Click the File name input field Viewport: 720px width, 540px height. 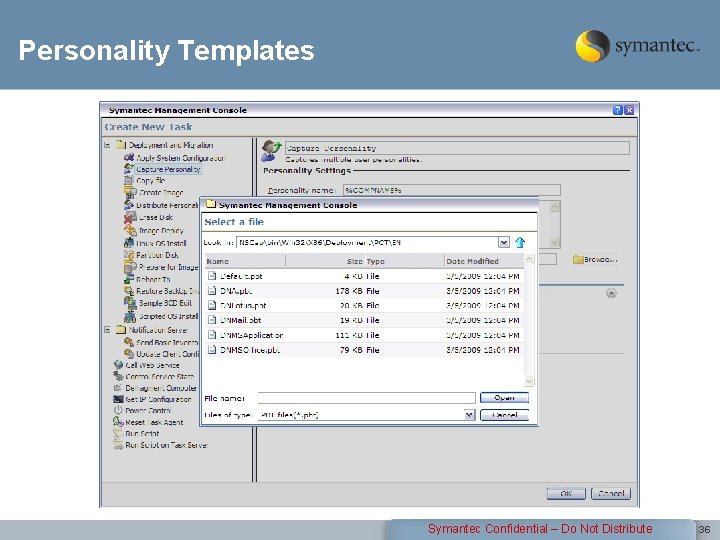pyautogui.click(x=366, y=398)
